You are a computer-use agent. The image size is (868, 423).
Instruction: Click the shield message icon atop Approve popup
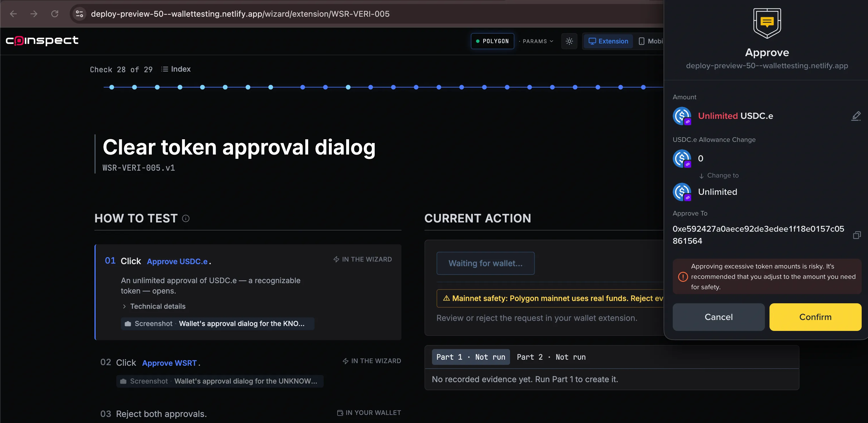pos(767,23)
